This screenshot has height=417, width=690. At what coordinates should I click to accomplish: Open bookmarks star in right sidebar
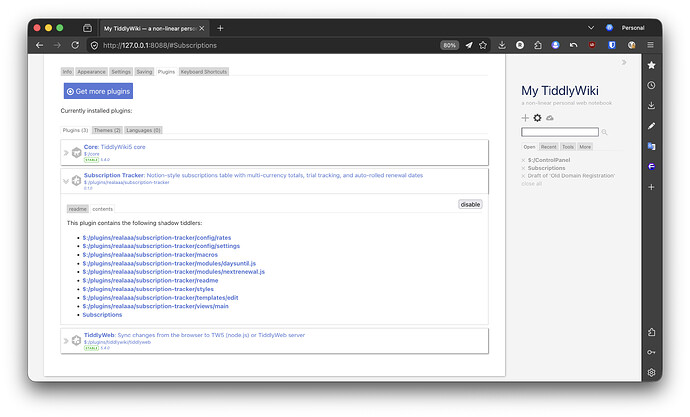click(x=652, y=65)
